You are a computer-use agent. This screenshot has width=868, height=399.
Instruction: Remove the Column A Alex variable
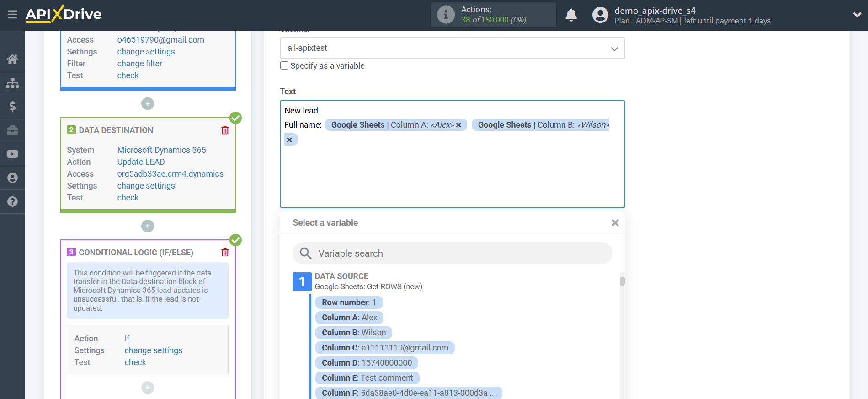click(458, 125)
